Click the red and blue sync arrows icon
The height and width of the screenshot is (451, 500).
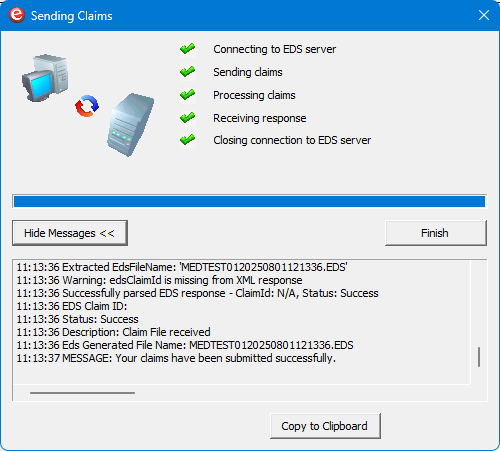[87, 106]
